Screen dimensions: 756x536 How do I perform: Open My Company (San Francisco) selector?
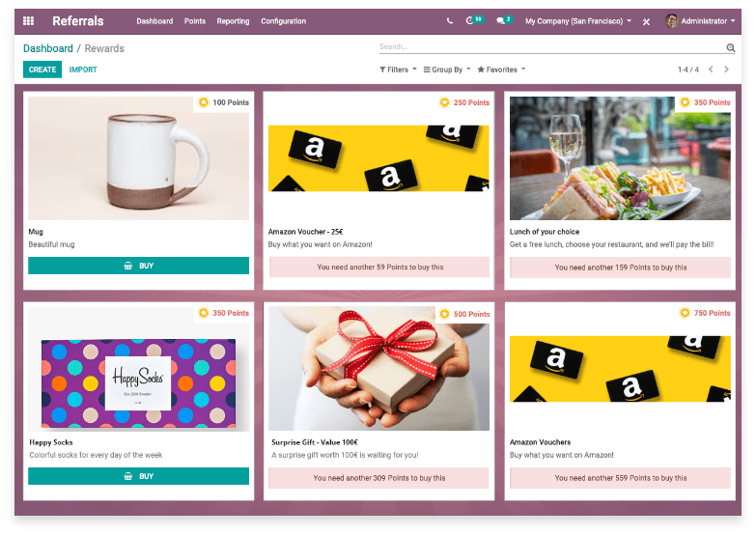click(578, 21)
